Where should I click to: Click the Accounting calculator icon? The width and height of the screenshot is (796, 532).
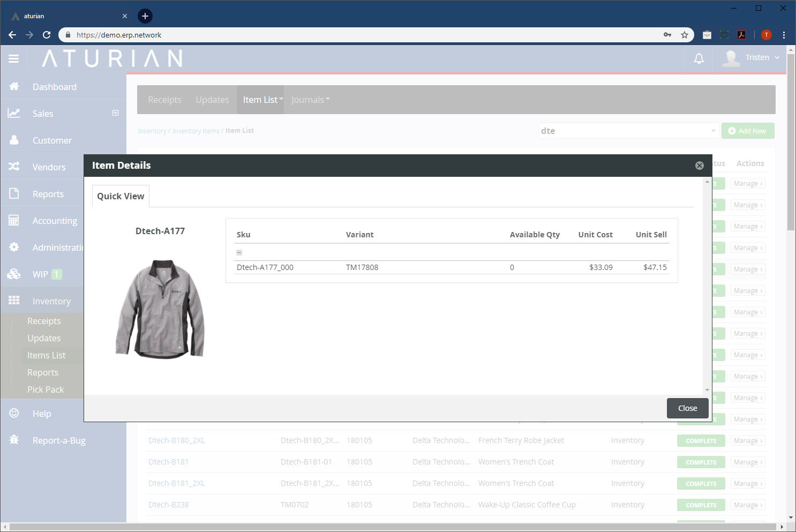point(14,220)
